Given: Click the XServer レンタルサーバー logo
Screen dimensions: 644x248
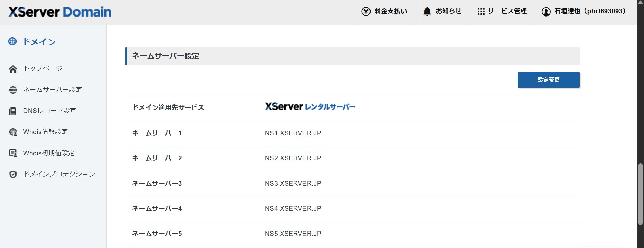Looking at the screenshot, I should click(x=310, y=107).
